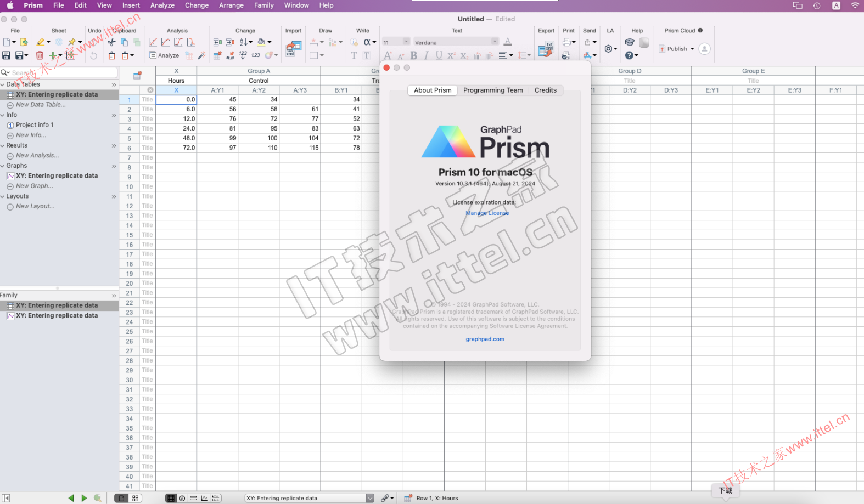The height and width of the screenshot is (504, 864).
Task: Click New Data Table… in navigator
Action: coord(41,105)
